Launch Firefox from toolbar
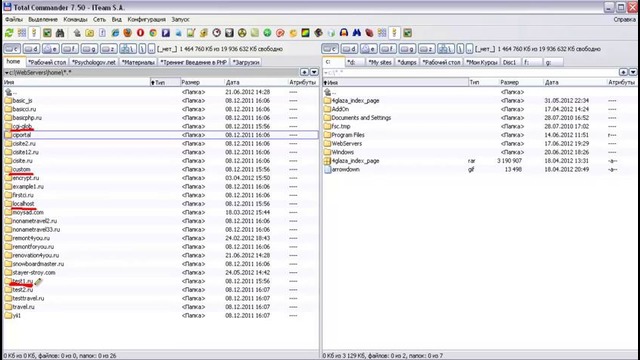This screenshot has height=360, width=640. pos(128,33)
